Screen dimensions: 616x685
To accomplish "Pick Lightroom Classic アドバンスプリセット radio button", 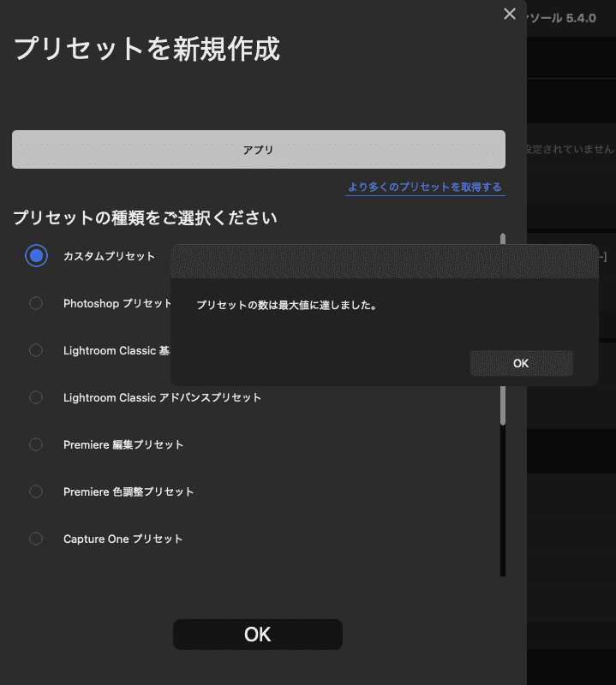I will click(36, 397).
